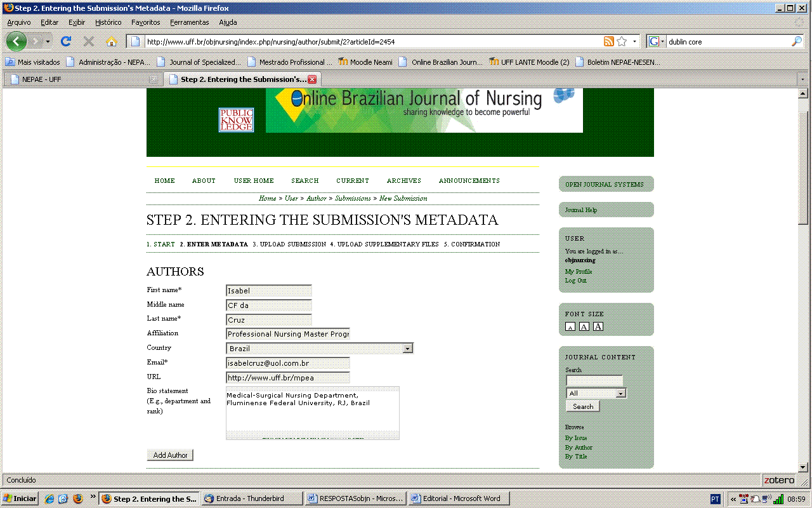
Task: Reload the page with refresh icon
Action: point(65,41)
